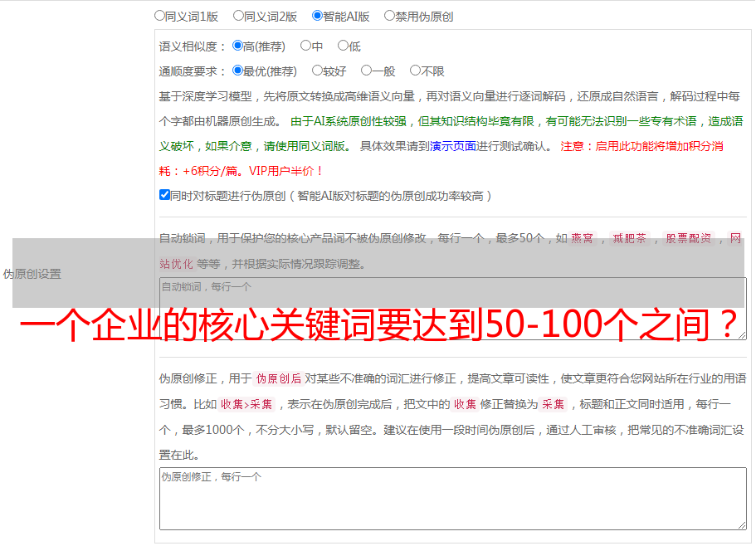Open the 演示页面 demo link
This screenshot has height=546, width=756.
click(452, 146)
